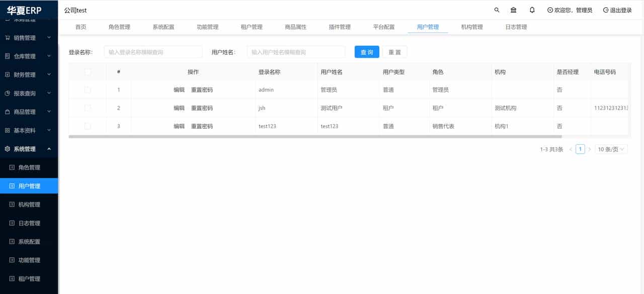644x294 pixels.
Task: Click the 登录名称 input field
Action: pyautogui.click(x=153, y=51)
